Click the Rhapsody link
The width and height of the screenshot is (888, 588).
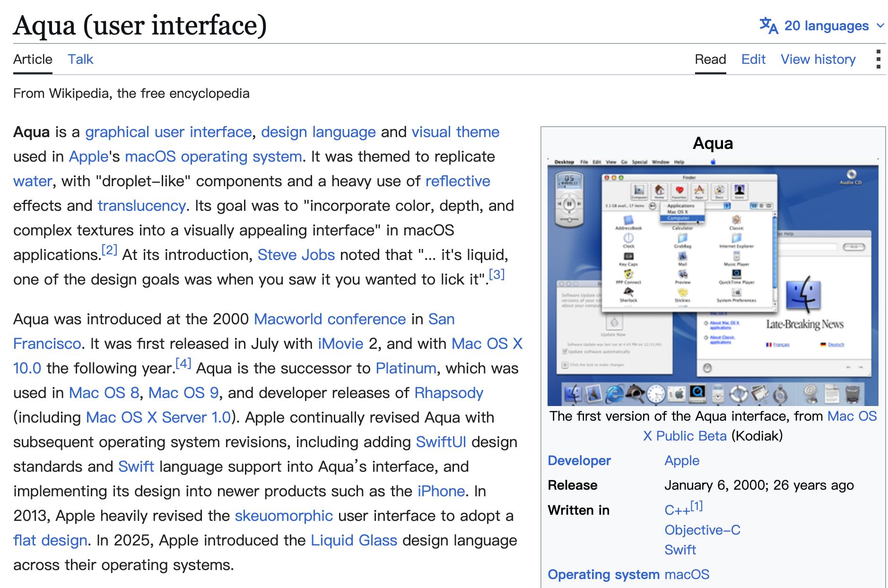point(449,393)
